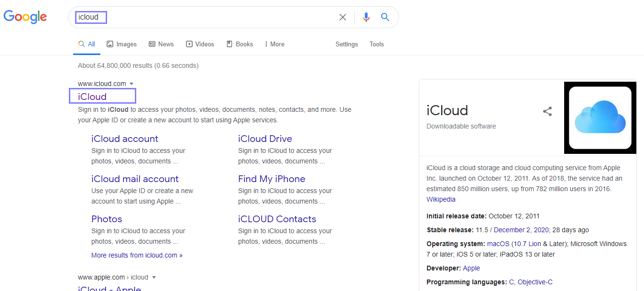This screenshot has height=291, width=644.
Task: Open the iCloud account sitelink
Action: 125,139
